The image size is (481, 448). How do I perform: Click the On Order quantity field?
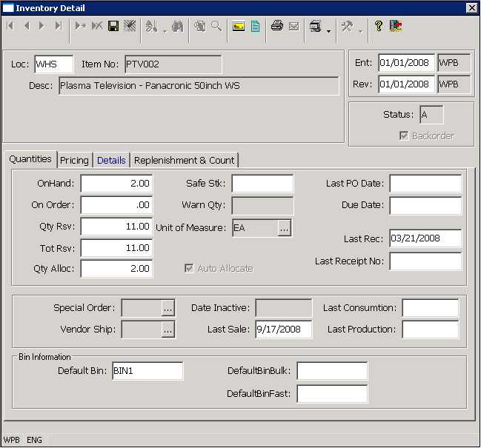click(116, 204)
